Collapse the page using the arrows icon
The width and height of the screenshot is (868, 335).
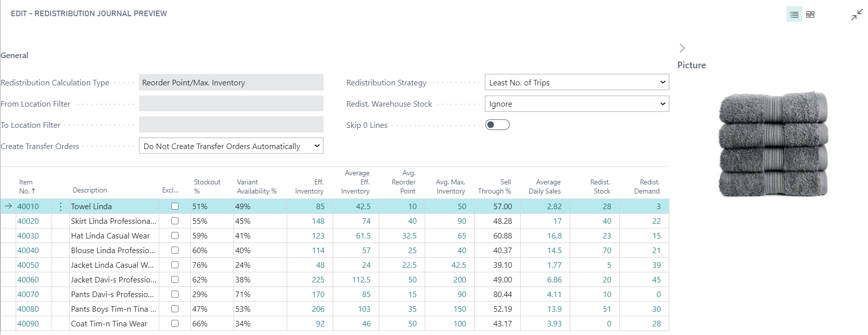pos(856,15)
